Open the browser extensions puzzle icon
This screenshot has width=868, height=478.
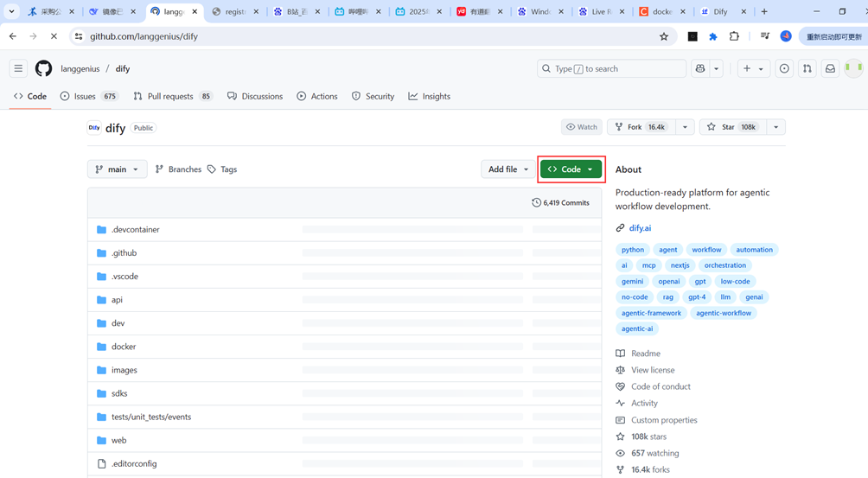tap(734, 36)
